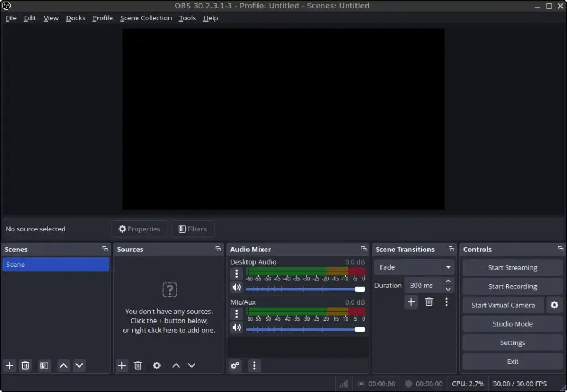The height and width of the screenshot is (392, 567).
Task: Open virtual camera settings gear icon
Action: [x=554, y=305]
